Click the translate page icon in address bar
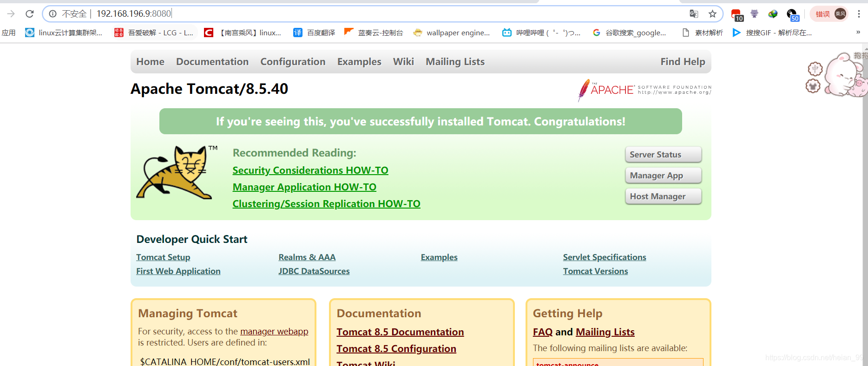 tap(694, 14)
